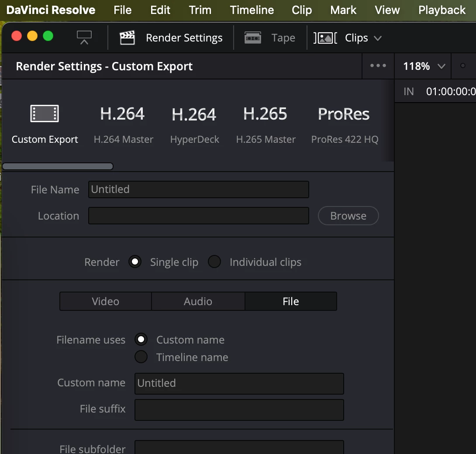Open the Playback menu
This screenshot has width=476, height=454.
pos(442,10)
